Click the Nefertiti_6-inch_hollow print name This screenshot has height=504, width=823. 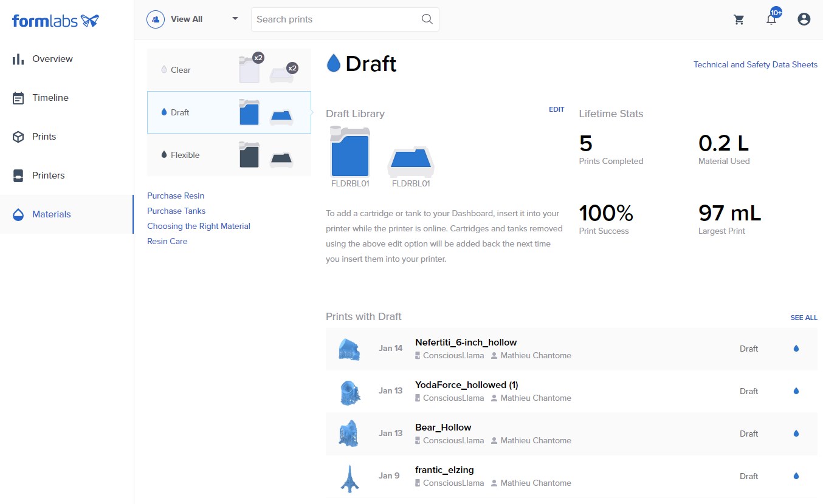tap(466, 342)
